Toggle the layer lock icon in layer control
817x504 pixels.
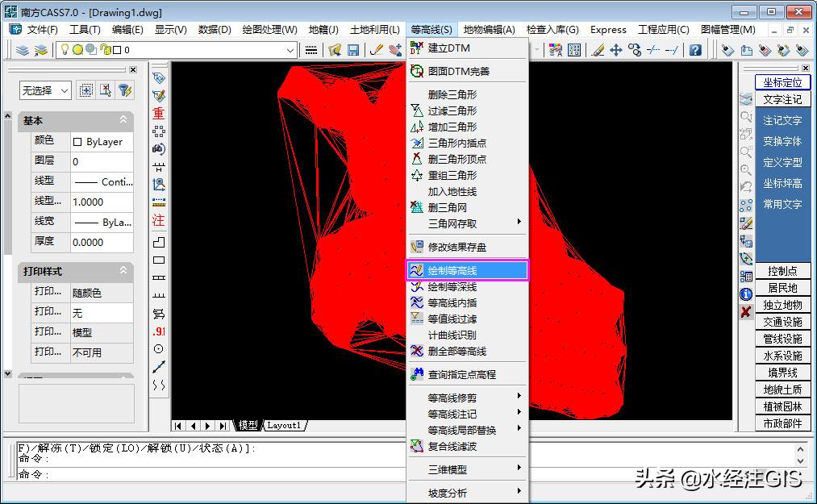(105, 49)
